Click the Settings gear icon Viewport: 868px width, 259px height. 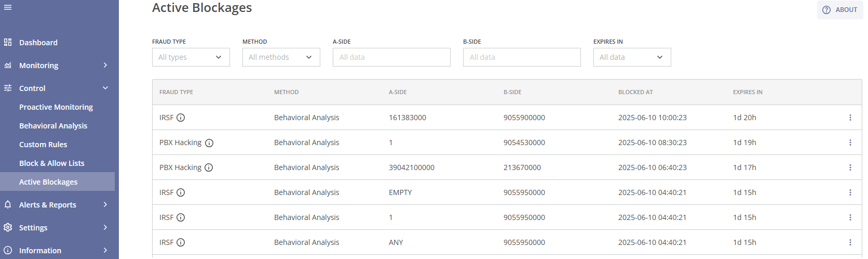click(8, 227)
